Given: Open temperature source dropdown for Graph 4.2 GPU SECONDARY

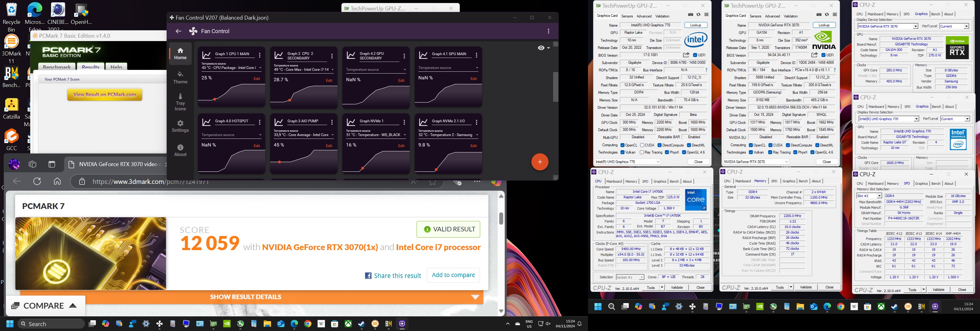Looking at the screenshot, I should pyautogui.click(x=376, y=69).
